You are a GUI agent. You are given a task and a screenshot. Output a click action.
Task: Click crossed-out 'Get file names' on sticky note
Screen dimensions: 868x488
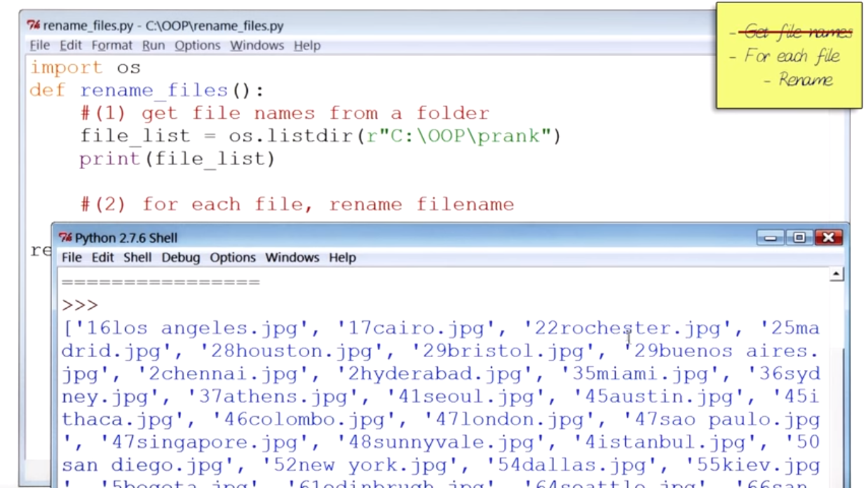coord(797,31)
